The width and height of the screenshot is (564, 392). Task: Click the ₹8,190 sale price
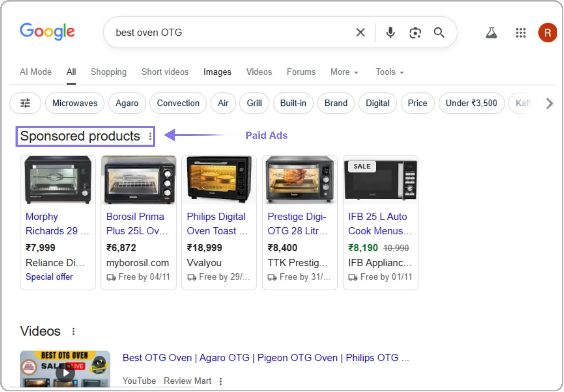[x=363, y=248]
